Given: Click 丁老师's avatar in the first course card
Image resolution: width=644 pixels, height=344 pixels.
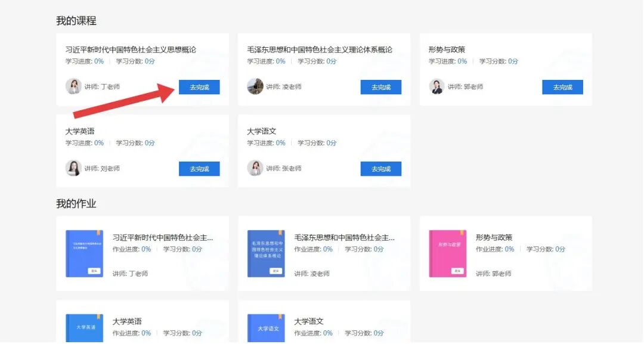Looking at the screenshot, I should click(x=73, y=86).
